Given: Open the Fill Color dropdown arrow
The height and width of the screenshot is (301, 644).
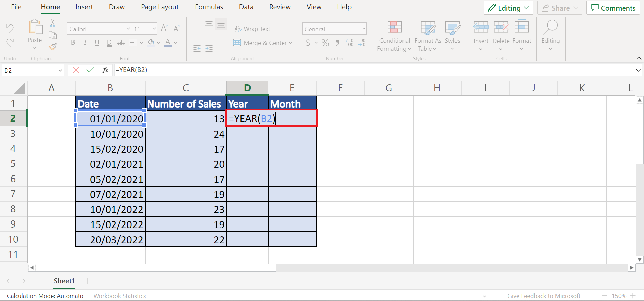Looking at the screenshot, I should point(158,43).
